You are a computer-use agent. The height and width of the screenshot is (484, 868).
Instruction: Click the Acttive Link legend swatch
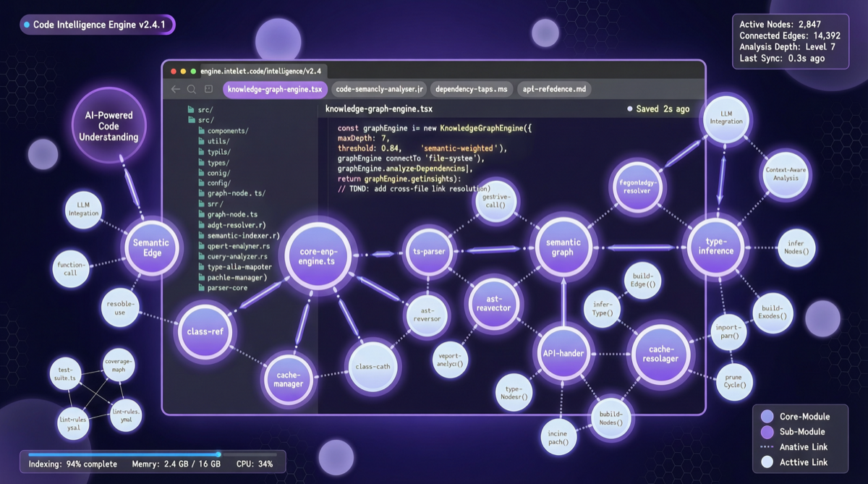(x=767, y=462)
